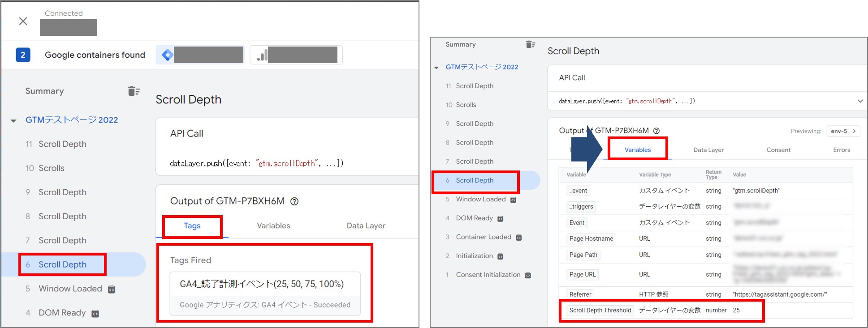Close the Tag Assistant debug session

pos(23,21)
